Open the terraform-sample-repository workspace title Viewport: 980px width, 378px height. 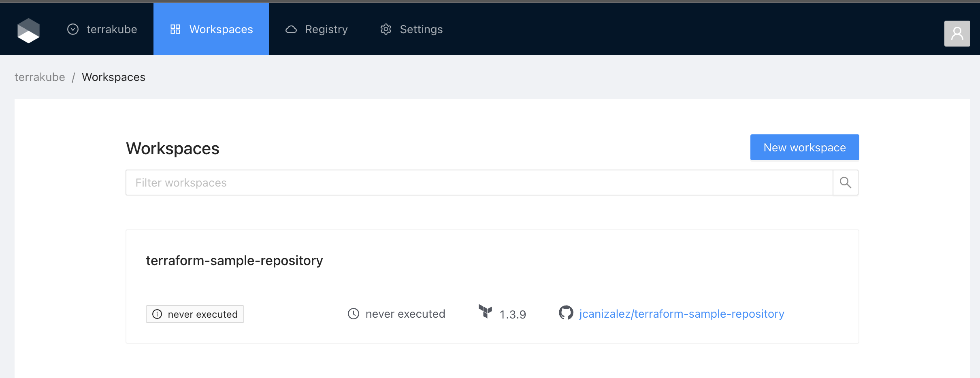coord(234,261)
